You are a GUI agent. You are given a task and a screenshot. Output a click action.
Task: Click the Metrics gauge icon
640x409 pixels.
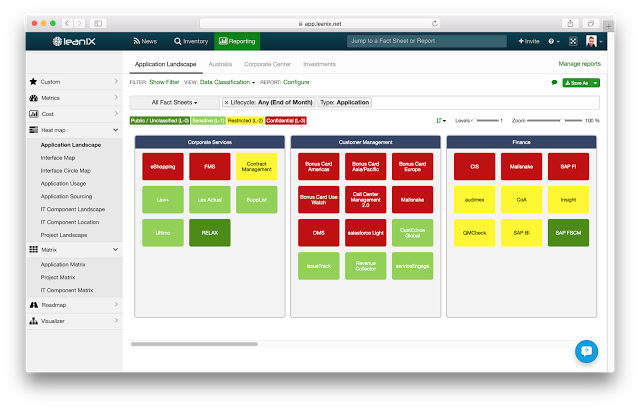pyautogui.click(x=33, y=98)
